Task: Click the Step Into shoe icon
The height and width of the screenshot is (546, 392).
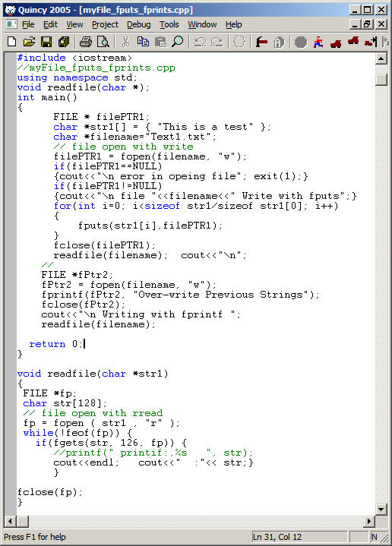Action: click(x=336, y=43)
